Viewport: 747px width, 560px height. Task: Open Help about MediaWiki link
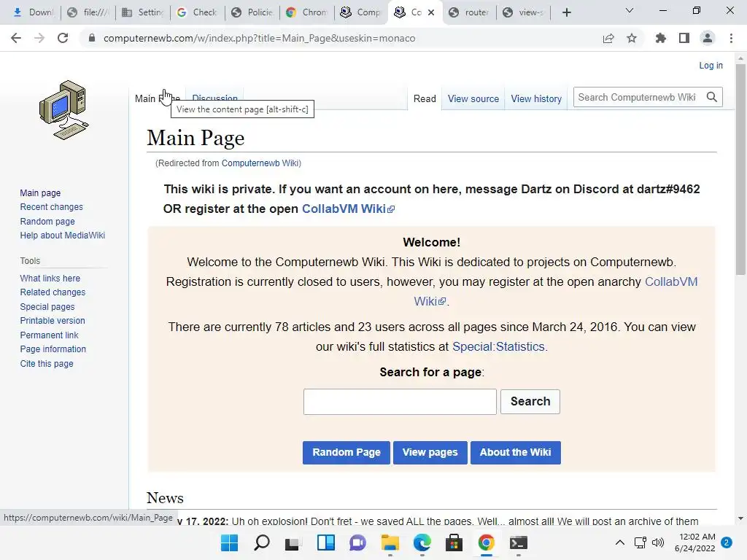pyautogui.click(x=63, y=236)
